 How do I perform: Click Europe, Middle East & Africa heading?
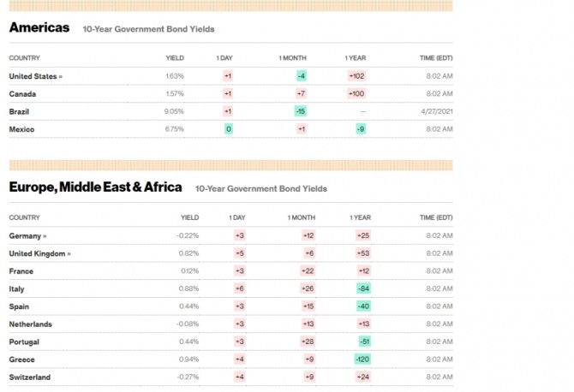tap(95, 187)
